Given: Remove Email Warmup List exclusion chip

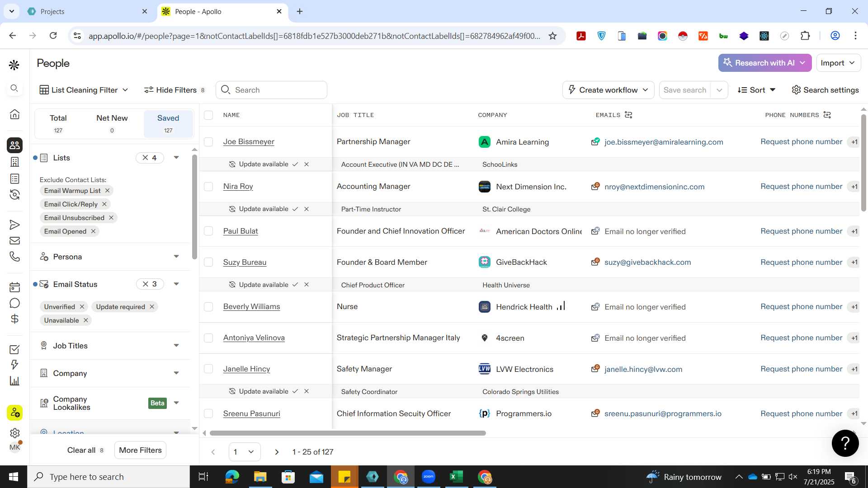Looking at the screenshot, I should point(107,191).
